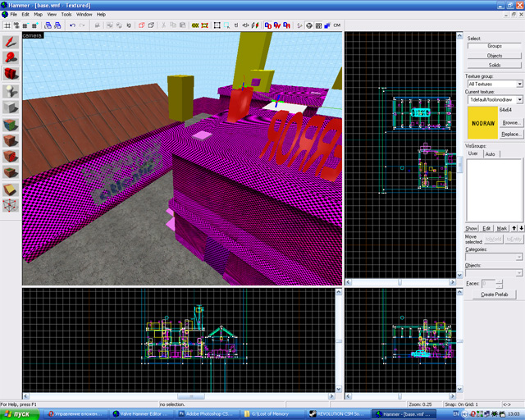Click the displacement DD toolbar icon
Screen dimensions: 525x420
(x=268, y=25)
